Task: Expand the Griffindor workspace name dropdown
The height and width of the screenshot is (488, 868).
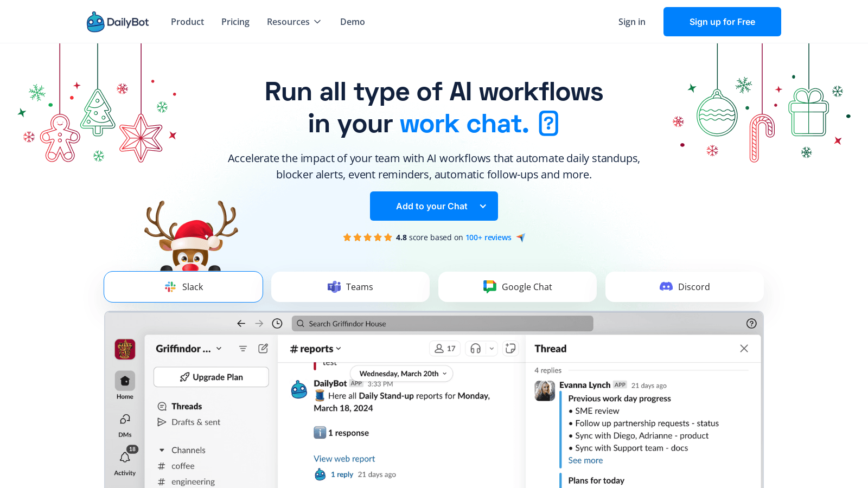Action: click(189, 349)
